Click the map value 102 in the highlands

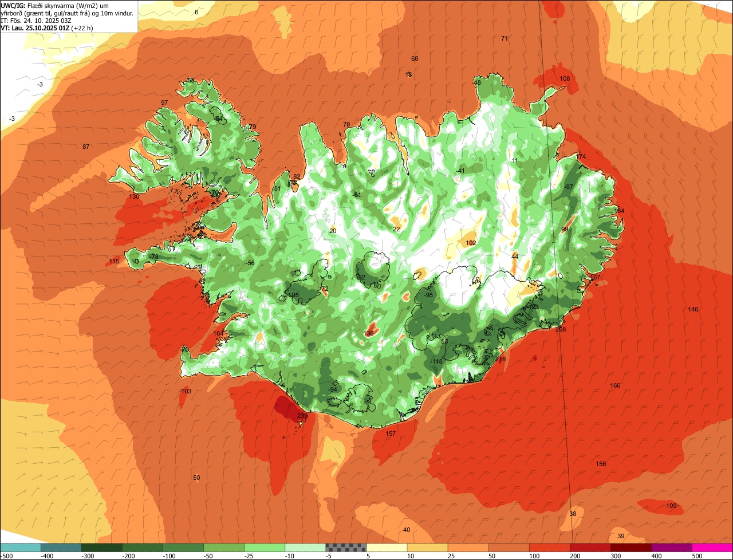(471, 243)
